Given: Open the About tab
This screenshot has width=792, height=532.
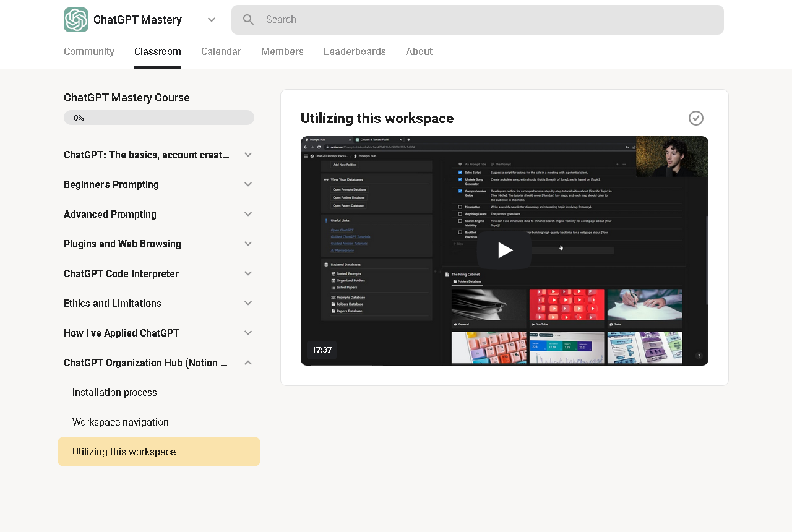Looking at the screenshot, I should 419,51.
